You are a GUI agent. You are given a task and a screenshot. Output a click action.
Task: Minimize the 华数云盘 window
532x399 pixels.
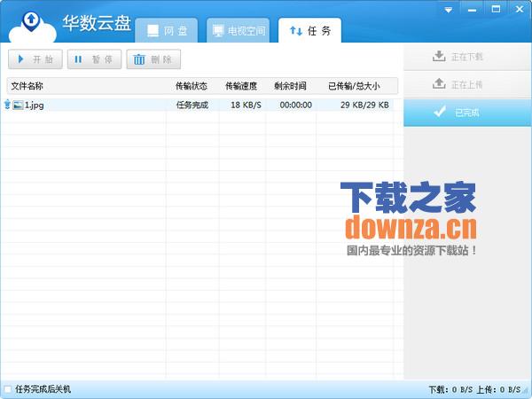click(x=472, y=10)
